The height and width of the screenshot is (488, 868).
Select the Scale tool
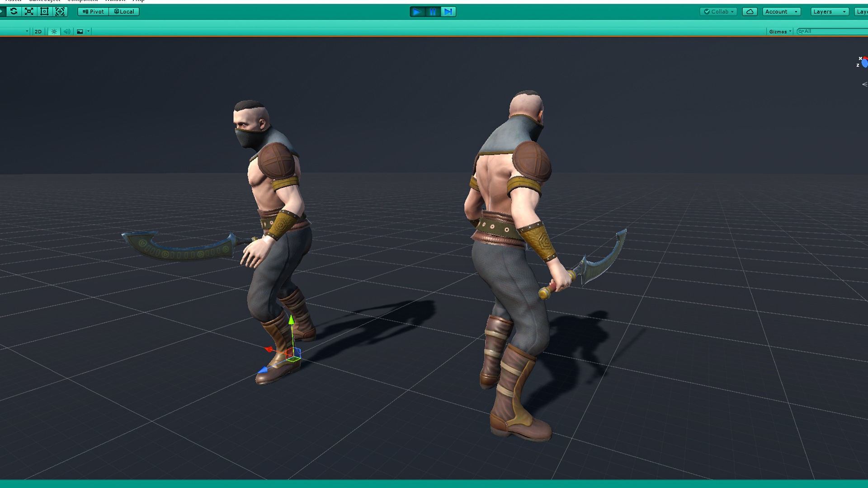point(29,12)
